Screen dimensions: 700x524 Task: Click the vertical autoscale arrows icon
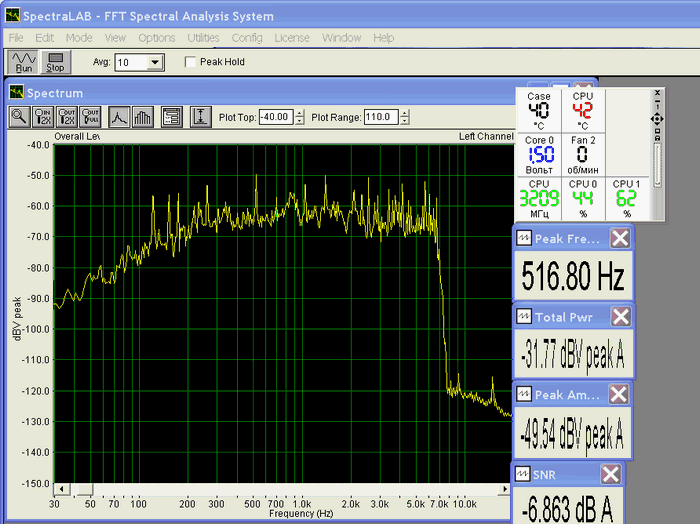[200, 116]
